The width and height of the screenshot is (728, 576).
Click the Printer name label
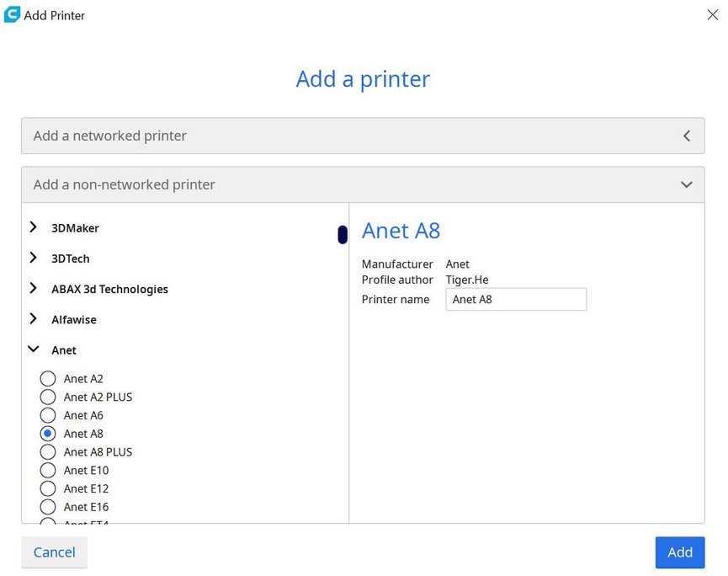[x=396, y=300]
